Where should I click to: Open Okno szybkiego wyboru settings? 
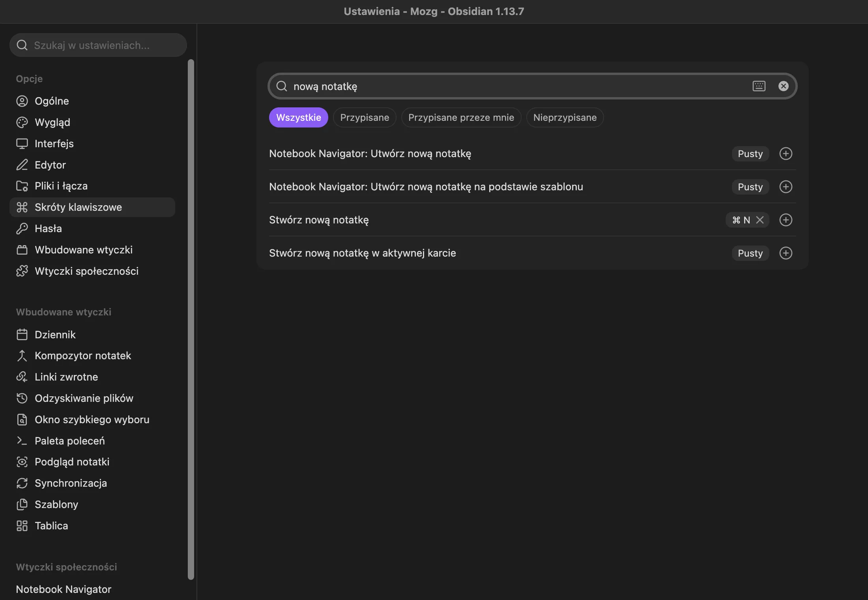(92, 420)
